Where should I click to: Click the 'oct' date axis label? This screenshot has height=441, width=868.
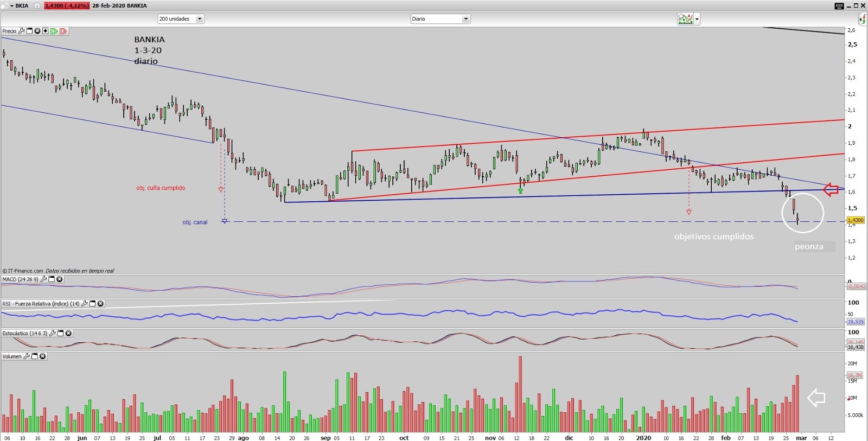[404, 438]
